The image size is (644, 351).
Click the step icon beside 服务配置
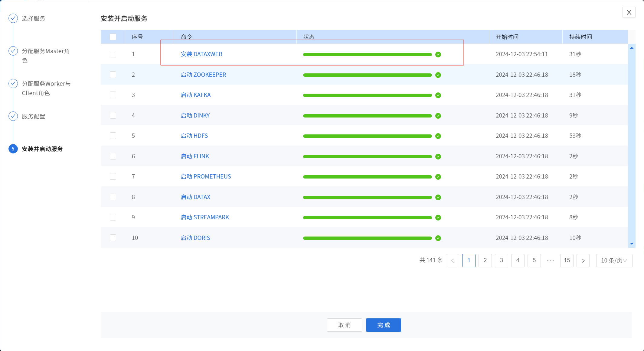(x=13, y=116)
